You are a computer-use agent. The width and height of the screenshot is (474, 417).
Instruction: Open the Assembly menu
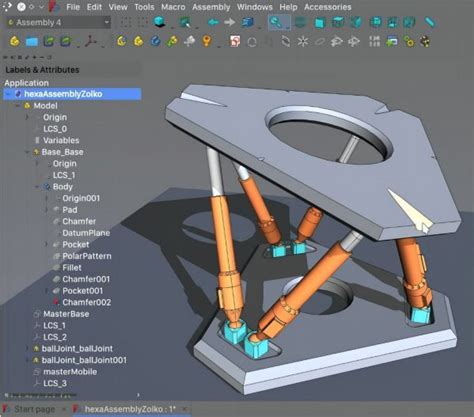(211, 7)
